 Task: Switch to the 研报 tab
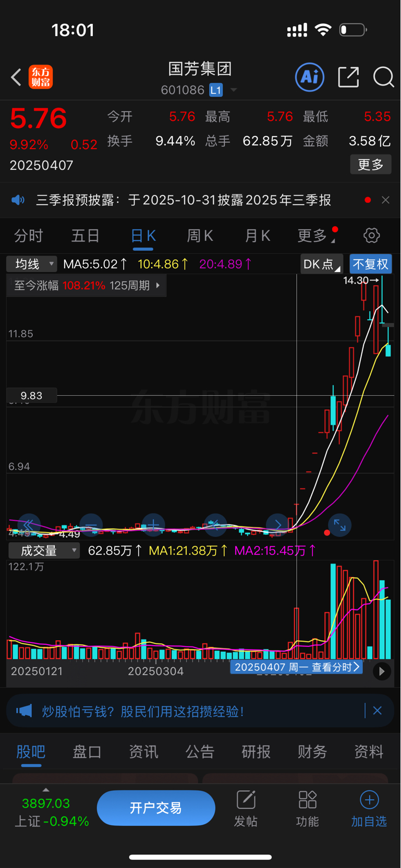(x=256, y=752)
